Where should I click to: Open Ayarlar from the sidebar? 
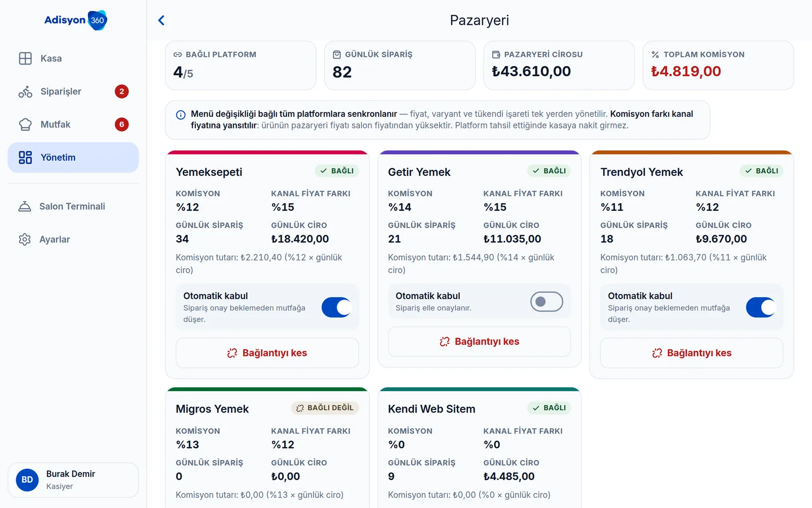(73, 239)
